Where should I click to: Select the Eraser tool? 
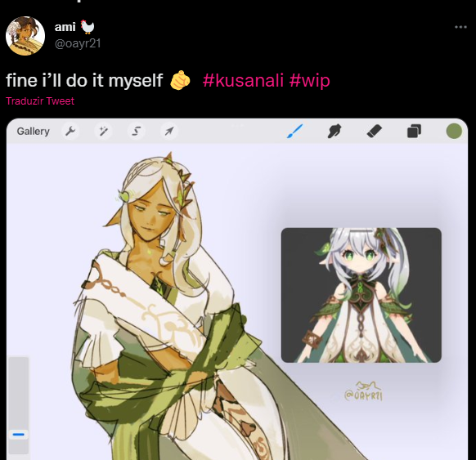tap(375, 132)
